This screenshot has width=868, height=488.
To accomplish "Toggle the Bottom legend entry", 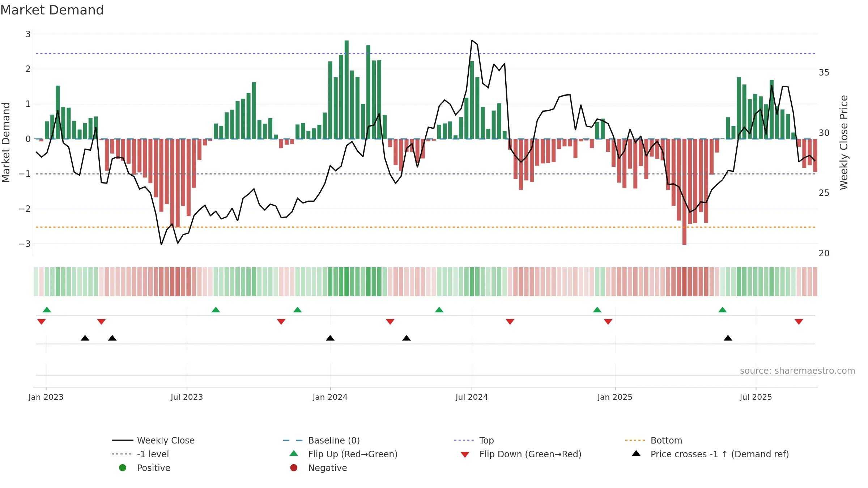I will tap(654, 440).
